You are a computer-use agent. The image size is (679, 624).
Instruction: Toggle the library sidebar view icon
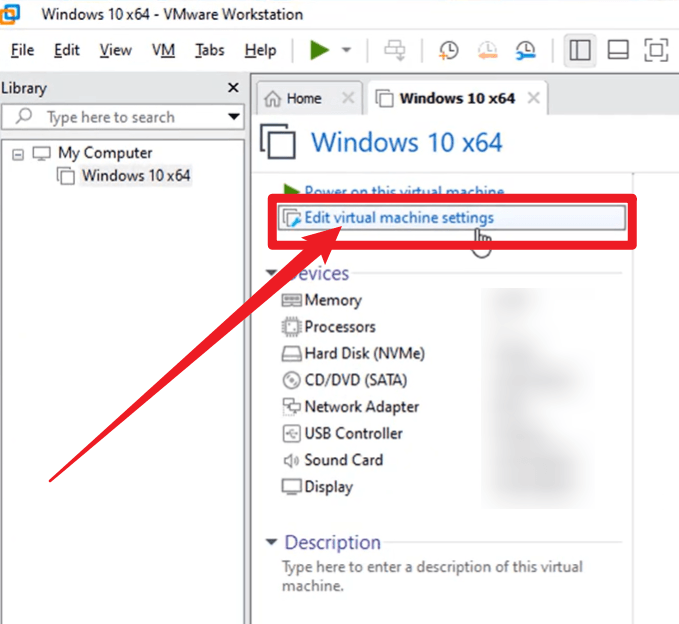pos(580,50)
